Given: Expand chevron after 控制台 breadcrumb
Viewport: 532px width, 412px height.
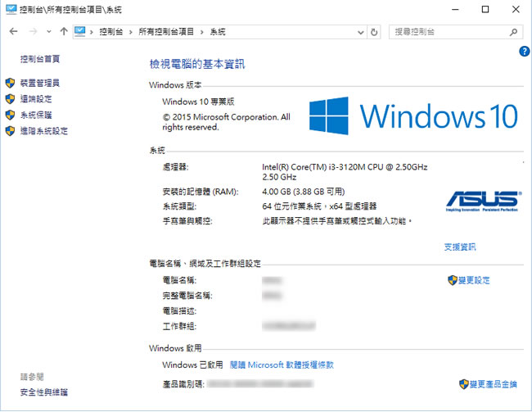Looking at the screenshot, I should (131, 32).
